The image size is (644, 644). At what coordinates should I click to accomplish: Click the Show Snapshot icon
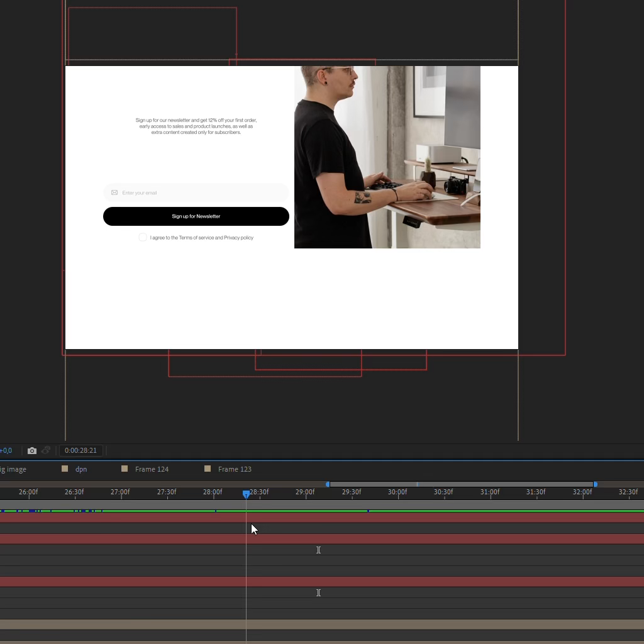[x=46, y=450]
